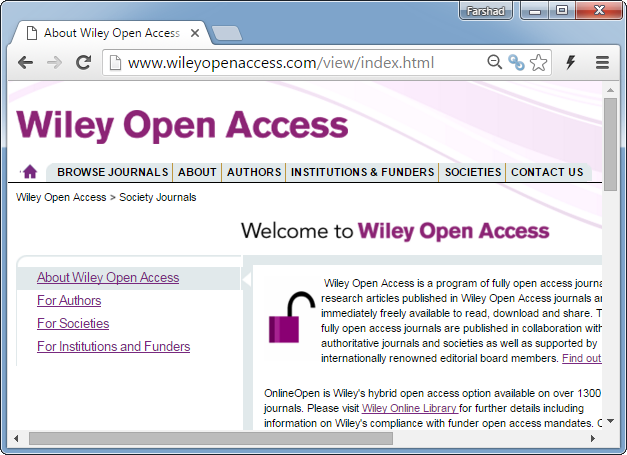Maximize the browser window
This screenshot has height=455, width=627.
pos(562,10)
